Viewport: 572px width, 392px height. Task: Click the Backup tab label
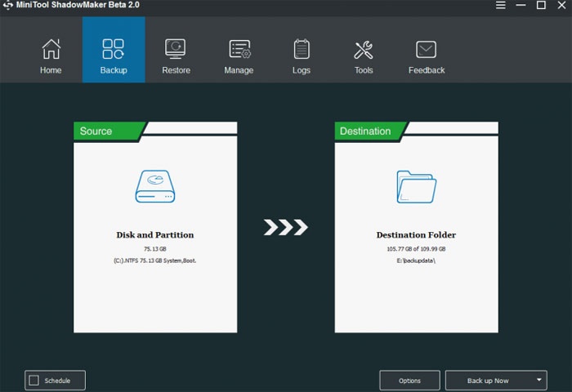[x=114, y=70]
